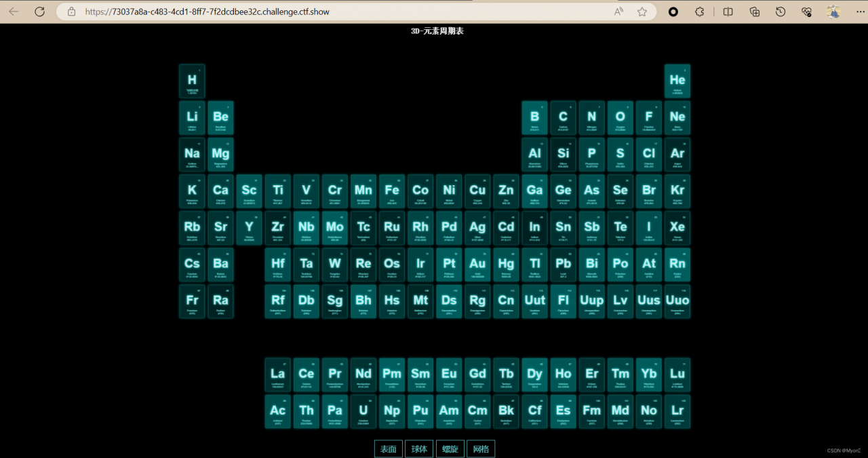The width and height of the screenshot is (868, 458).
Task: Click the address bar URL field
Action: [x=339, y=12]
